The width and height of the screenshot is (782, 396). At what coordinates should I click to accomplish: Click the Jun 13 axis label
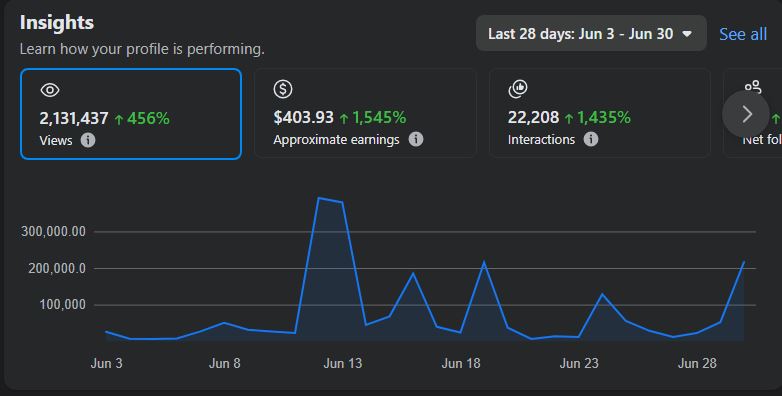[343, 363]
